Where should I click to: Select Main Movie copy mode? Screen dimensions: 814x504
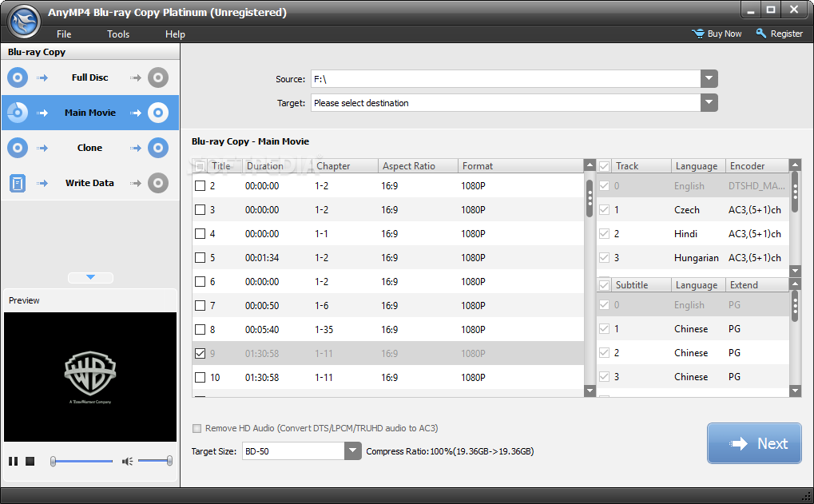(89, 113)
